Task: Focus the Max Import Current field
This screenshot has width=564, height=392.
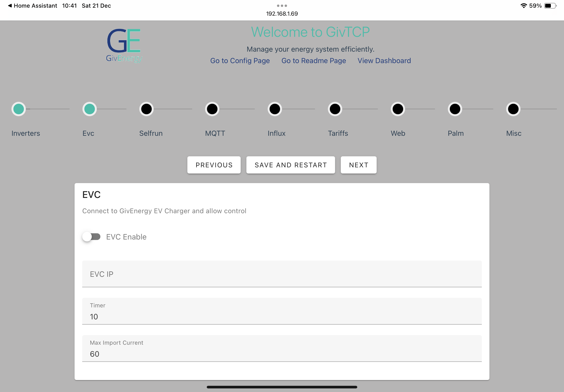Action: coord(282,348)
